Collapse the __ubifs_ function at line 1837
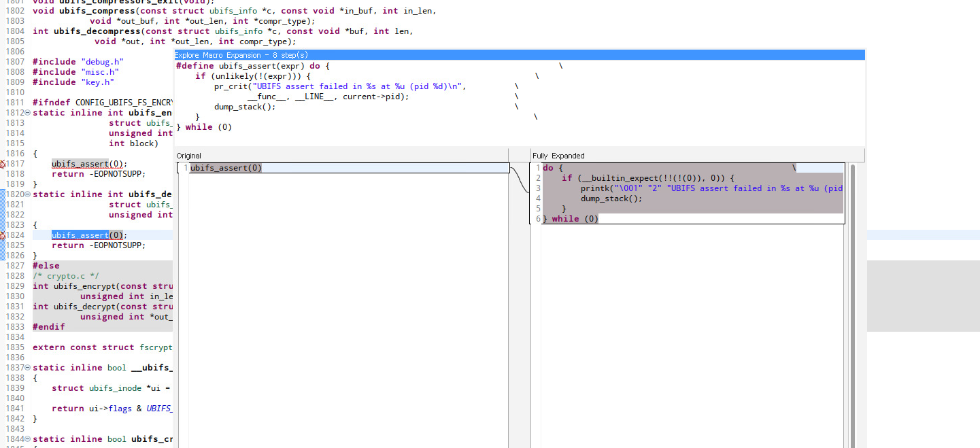This screenshot has width=980, height=448. (28, 368)
